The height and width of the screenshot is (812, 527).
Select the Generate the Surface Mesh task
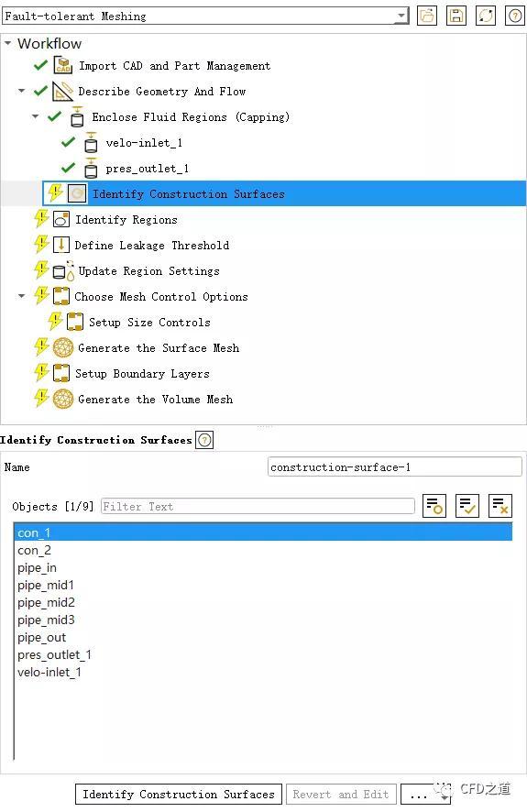tap(159, 348)
